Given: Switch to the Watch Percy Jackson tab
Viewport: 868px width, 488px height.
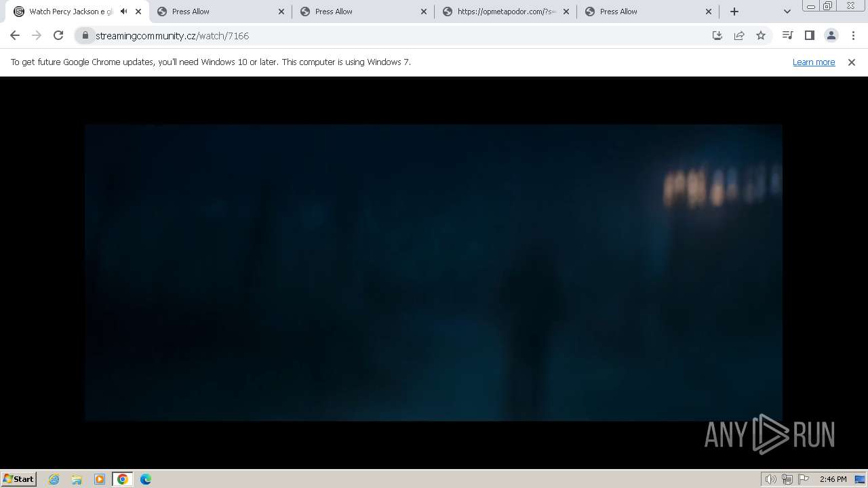Looking at the screenshot, I should point(78,12).
